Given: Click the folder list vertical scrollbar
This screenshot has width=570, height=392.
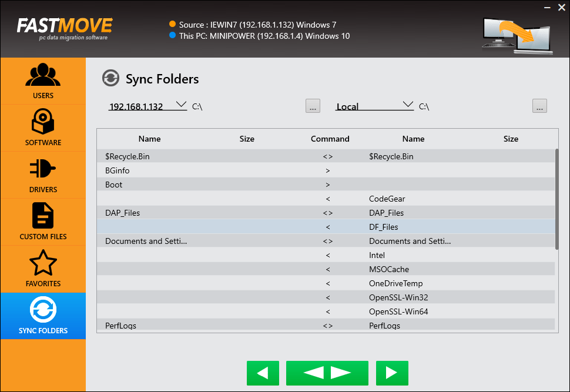Looking at the screenshot, I should pos(557,199).
